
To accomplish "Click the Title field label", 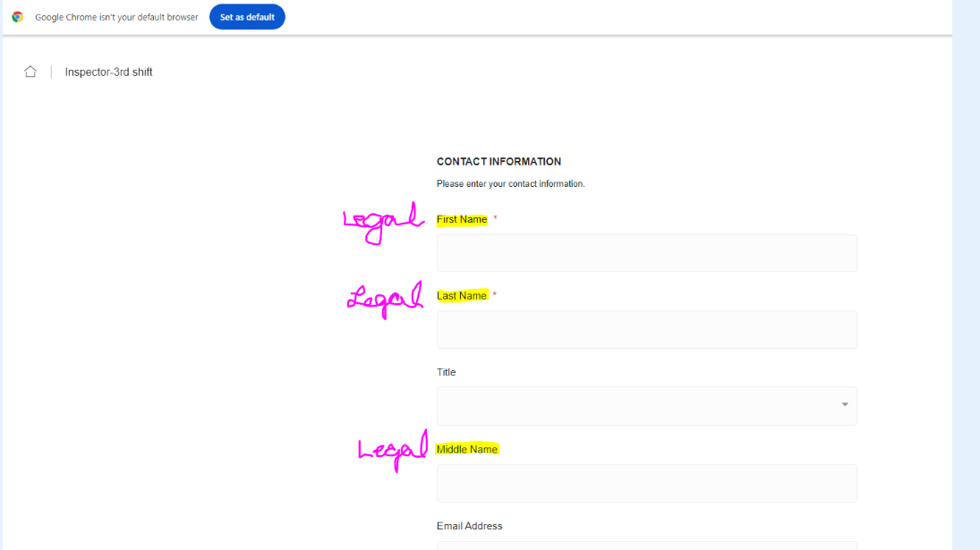I will 446,372.
